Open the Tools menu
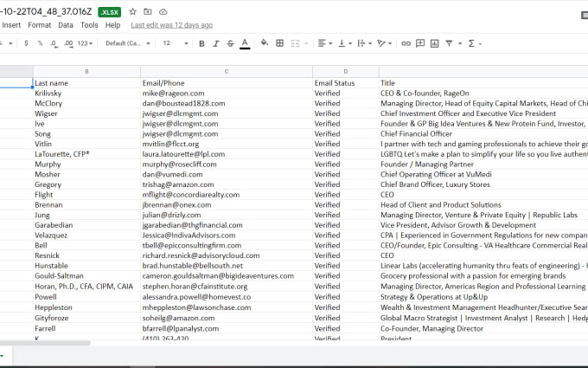The height and width of the screenshot is (368, 588). click(89, 25)
